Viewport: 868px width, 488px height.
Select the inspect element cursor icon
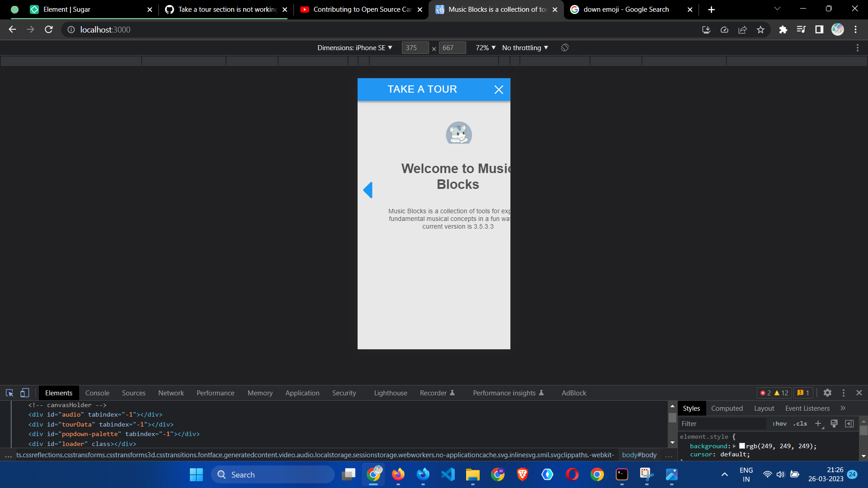click(9, 393)
